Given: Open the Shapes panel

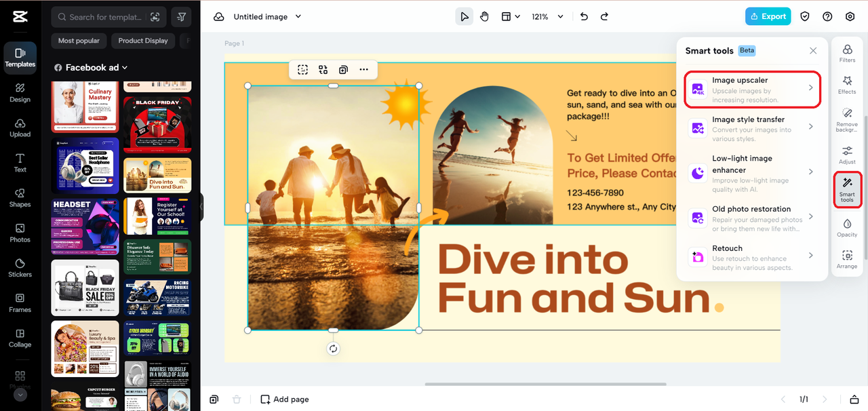Looking at the screenshot, I should (x=20, y=197).
